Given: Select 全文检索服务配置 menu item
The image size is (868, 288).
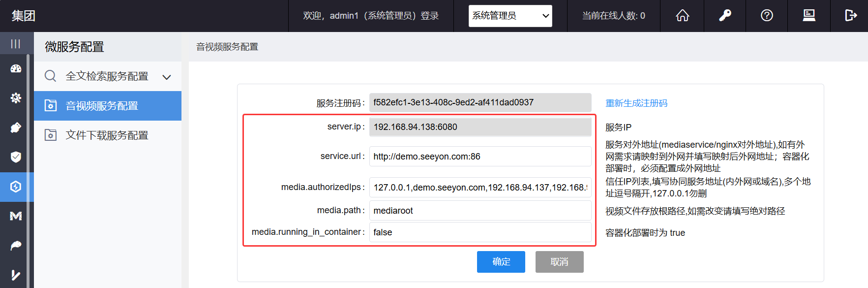Looking at the screenshot, I should 108,76.
